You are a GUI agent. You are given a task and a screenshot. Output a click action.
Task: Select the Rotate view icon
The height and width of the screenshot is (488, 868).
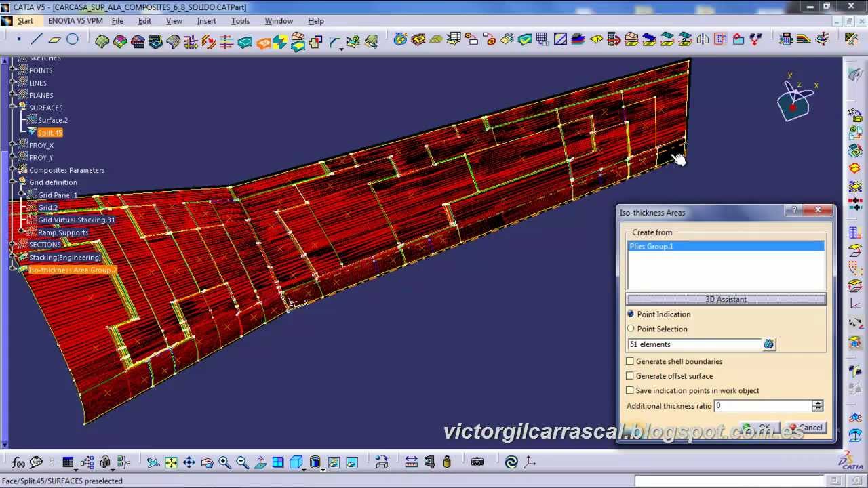pyautogui.click(x=207, y=462)
